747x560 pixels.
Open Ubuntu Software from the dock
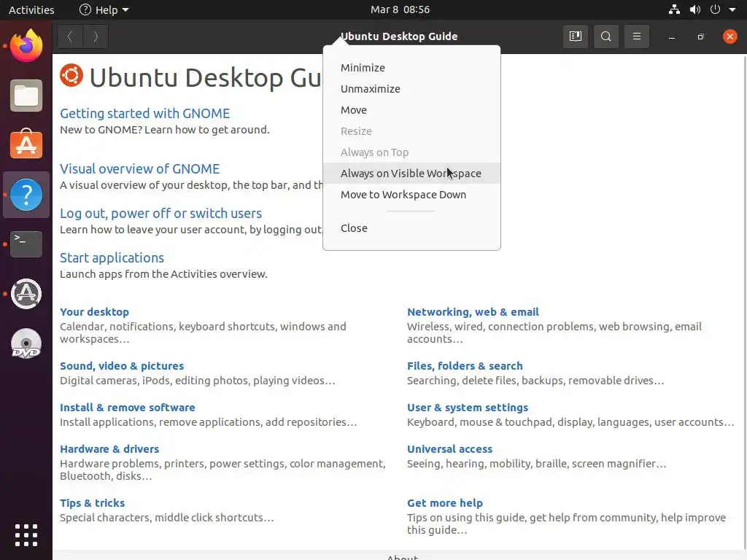[x=26, y=144]
